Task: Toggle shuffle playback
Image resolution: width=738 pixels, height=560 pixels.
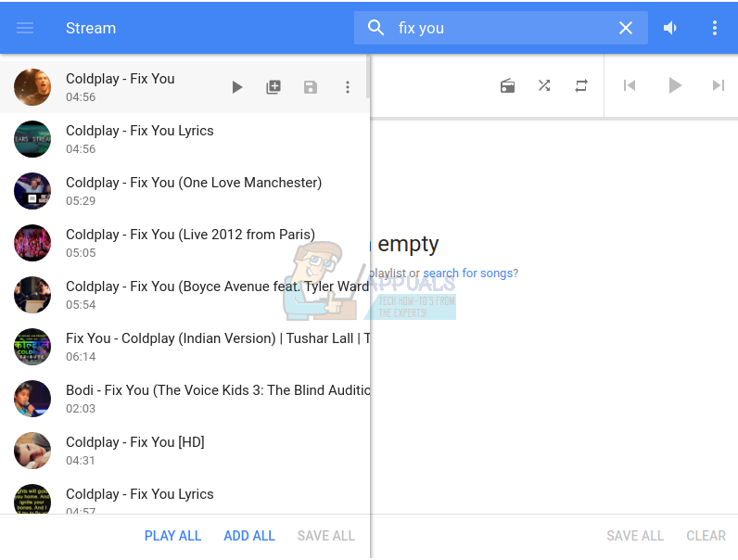Action: [544, 85]
